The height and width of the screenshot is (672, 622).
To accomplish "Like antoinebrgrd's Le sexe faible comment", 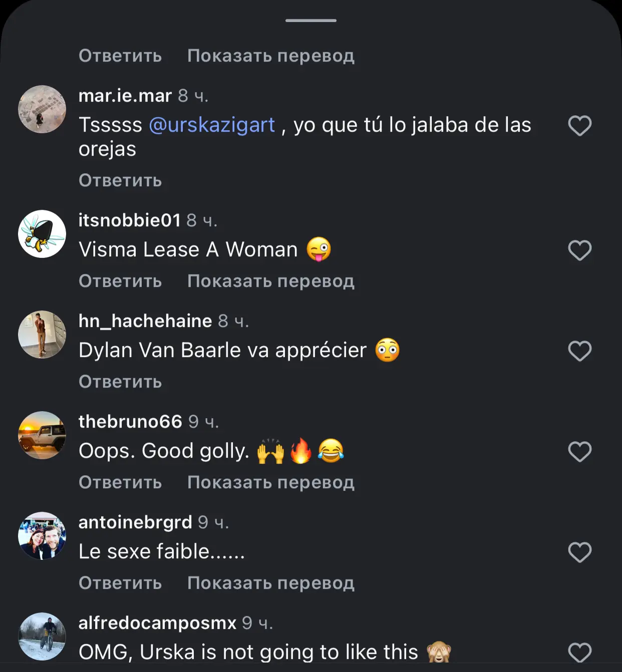I will click(580, 552).
